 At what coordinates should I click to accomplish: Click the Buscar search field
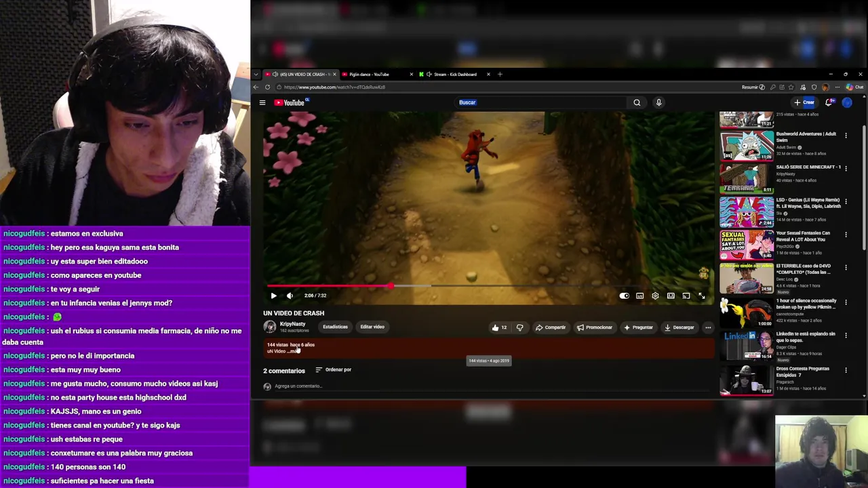click(x=540, y=102)
